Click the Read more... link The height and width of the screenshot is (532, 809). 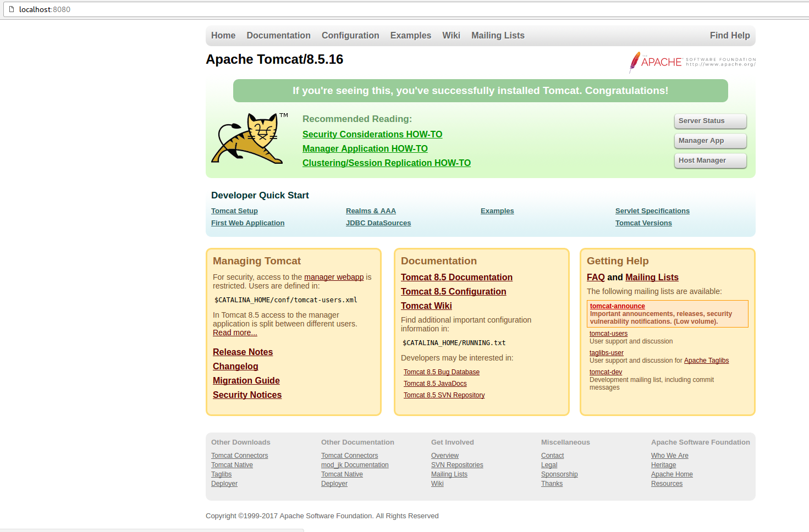[235, 332]
